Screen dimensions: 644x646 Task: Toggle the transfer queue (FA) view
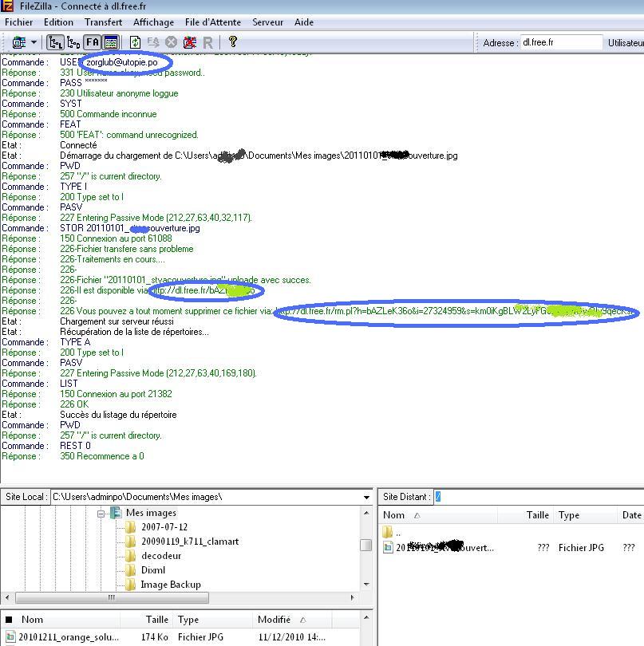pos(93,42)
